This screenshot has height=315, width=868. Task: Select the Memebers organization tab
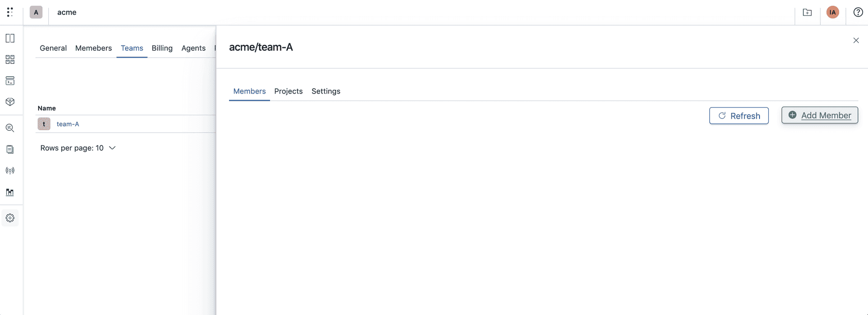93,48
